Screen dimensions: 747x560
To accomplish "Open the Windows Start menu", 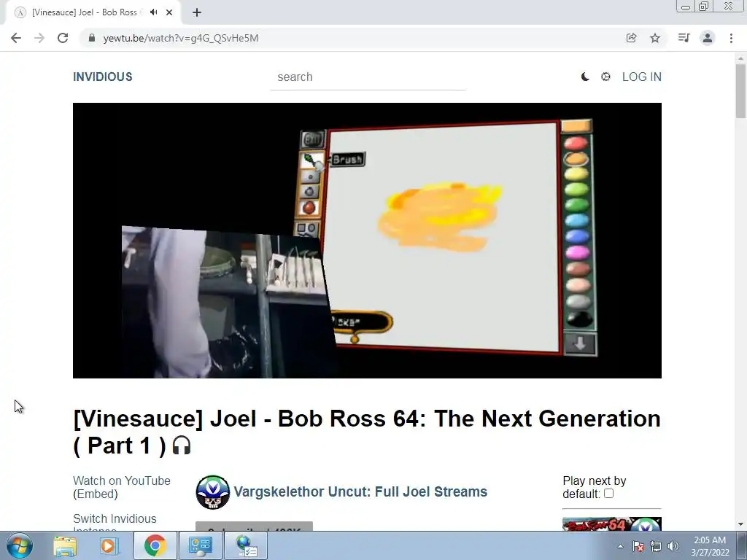I will click(19, 545).
